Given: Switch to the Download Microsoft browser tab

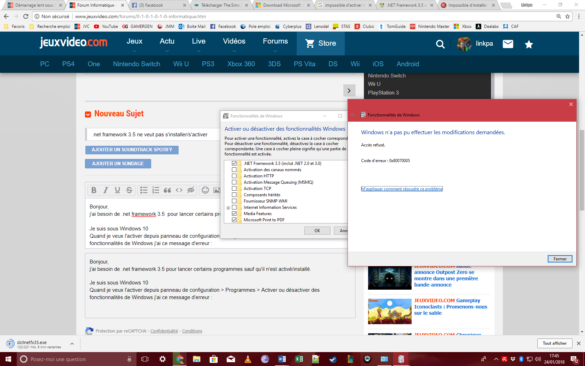Looking at the screenshot, I should click(x=282, y=5).
